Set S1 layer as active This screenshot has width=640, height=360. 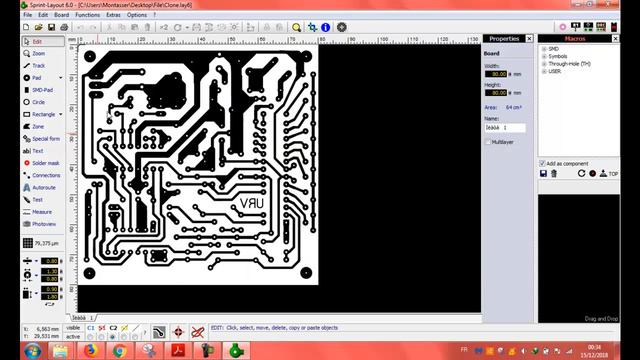(x=101, y=337)
